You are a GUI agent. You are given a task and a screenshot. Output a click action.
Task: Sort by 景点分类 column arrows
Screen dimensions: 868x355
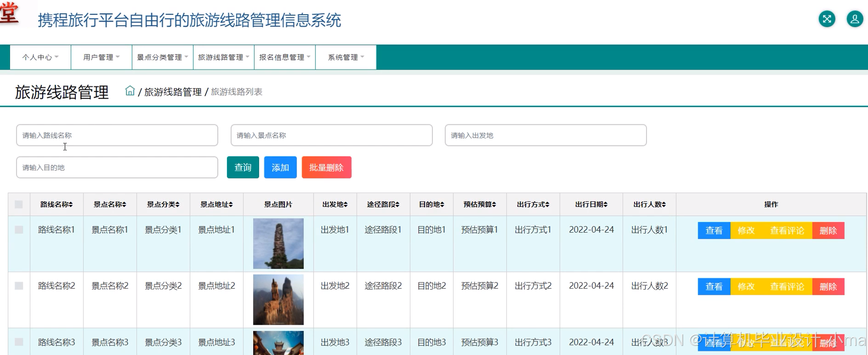177,205
